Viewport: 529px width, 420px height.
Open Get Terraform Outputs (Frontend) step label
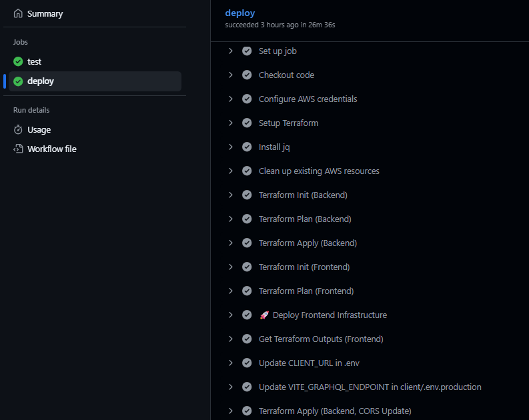321,339
